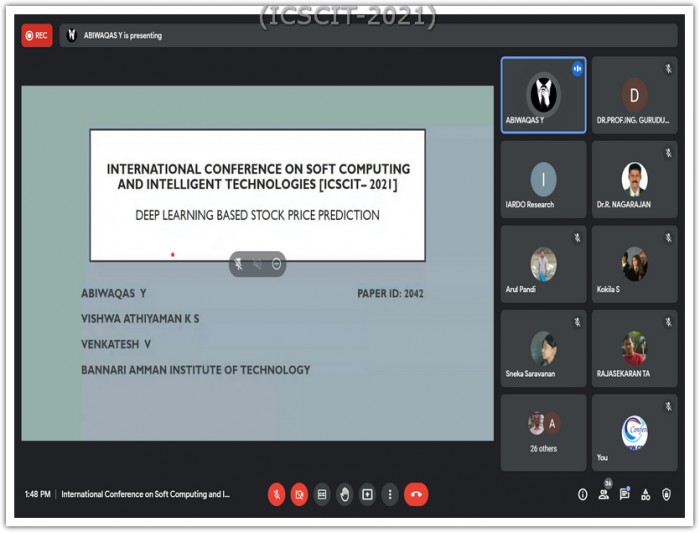This screenshot has height=533, width=700.
Task: Expand the truncated meeting title in the bottom bar
Action: point(146,494)
